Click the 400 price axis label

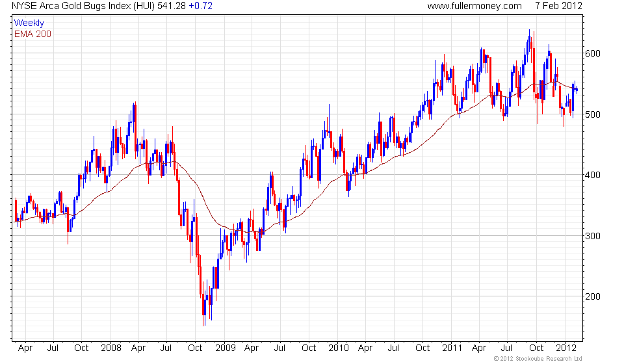tap(592, 175)
